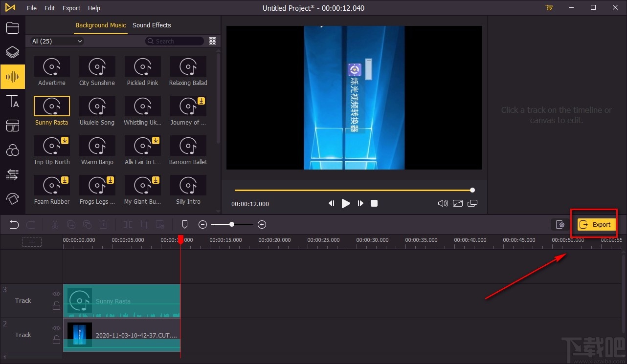Click the redo arrow in timeline toolbar

(31, 225)
